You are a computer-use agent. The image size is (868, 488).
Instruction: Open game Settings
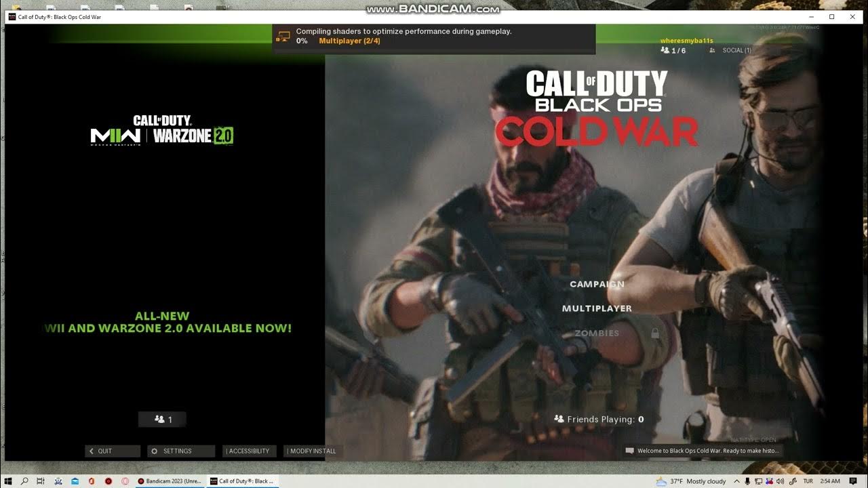181,451
